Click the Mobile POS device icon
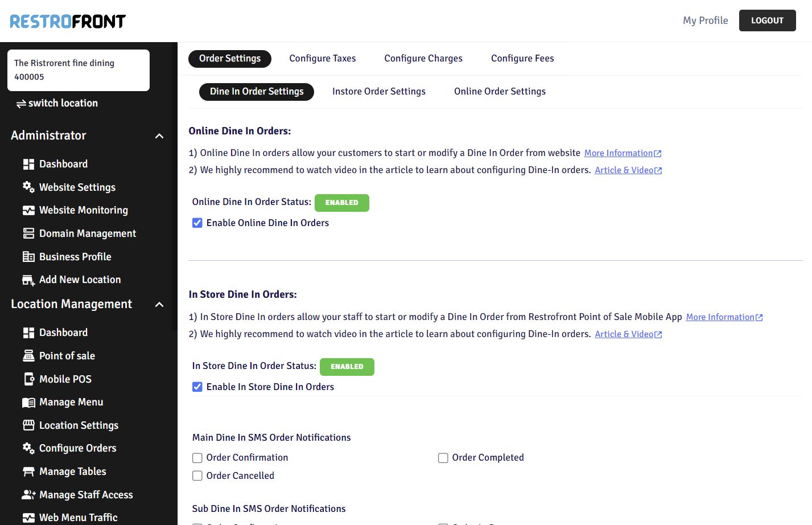The image size is (812, 525). pyautogui.click(x=29, y=379)
